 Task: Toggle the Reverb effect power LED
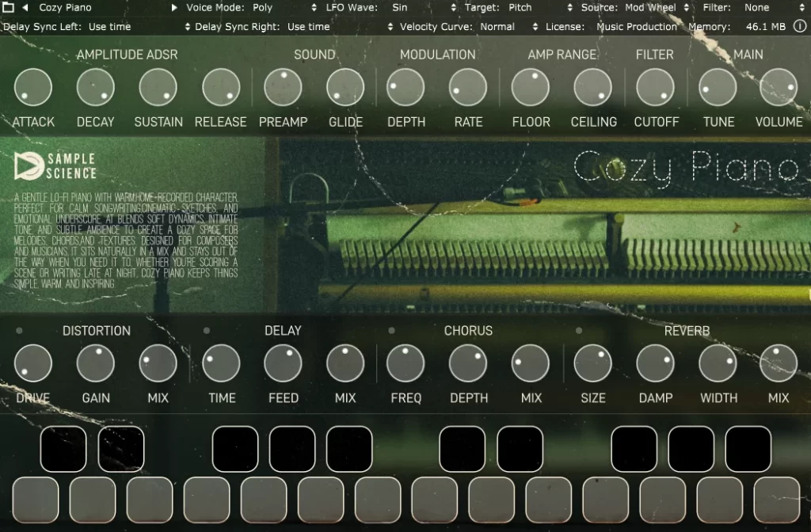tap(579, 330)
